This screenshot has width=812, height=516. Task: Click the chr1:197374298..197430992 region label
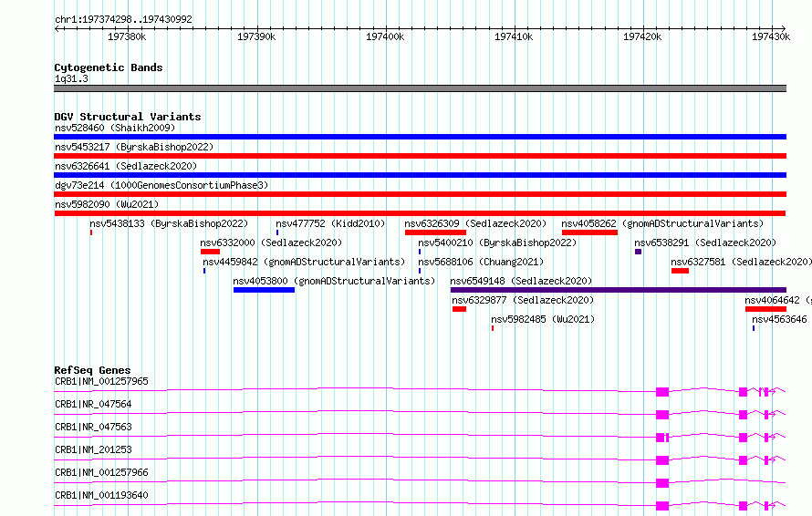click(123, 20)
